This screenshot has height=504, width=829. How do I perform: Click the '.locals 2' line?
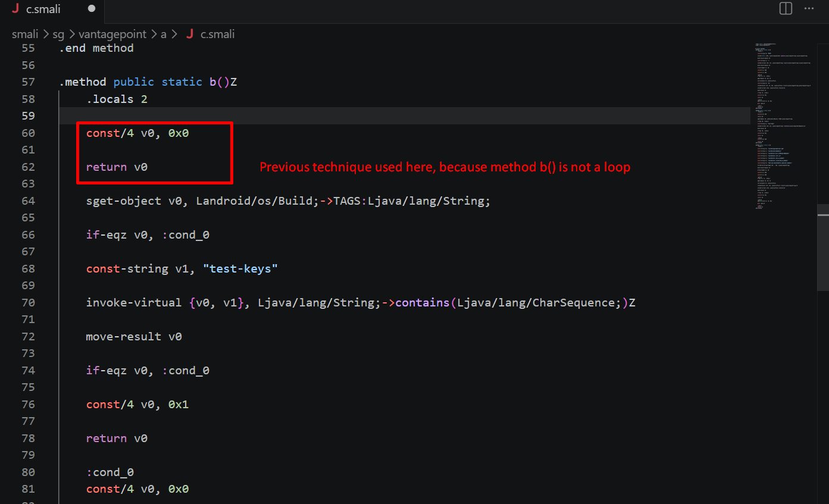(117, 99)
